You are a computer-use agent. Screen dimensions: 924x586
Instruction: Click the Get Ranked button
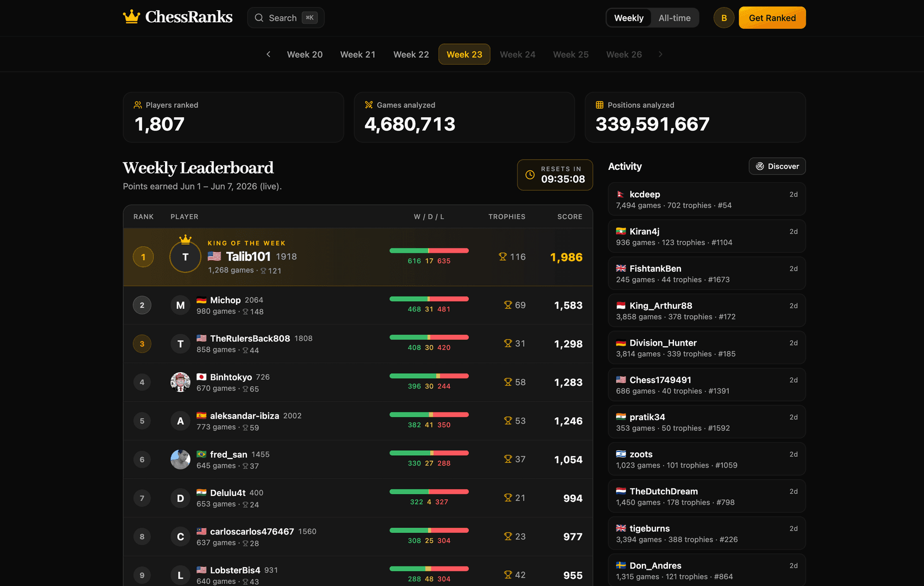(x=772, y=18)
